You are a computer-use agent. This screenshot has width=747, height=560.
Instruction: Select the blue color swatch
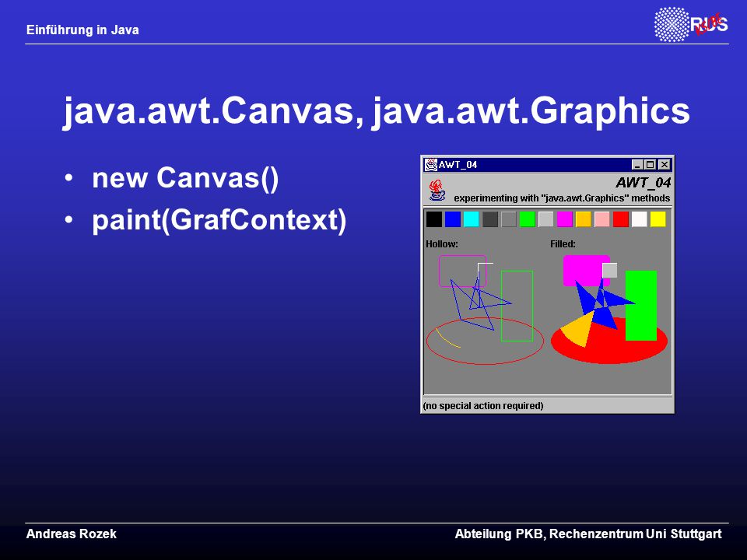[453, 219]
